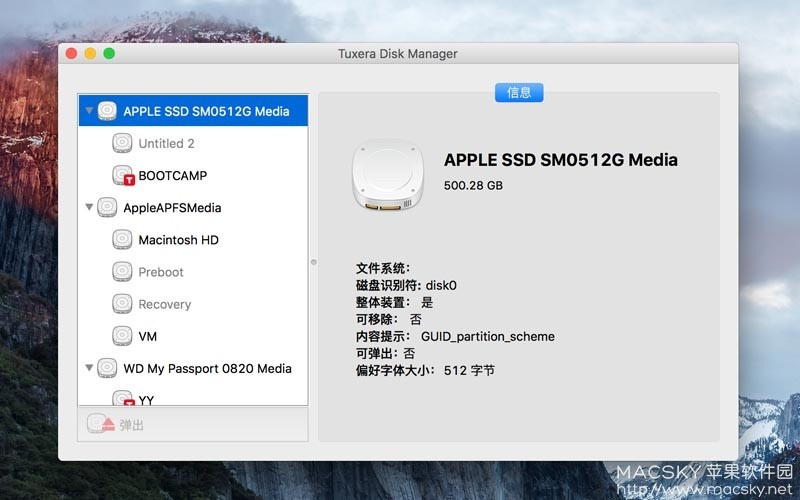Click the Preboot volume icon

point(122,272)
